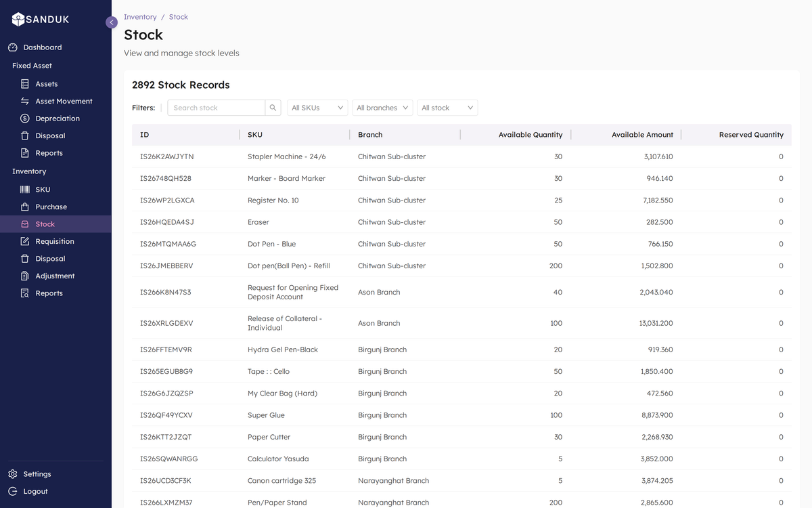Click the Asset Movement arrows icon

25,101
